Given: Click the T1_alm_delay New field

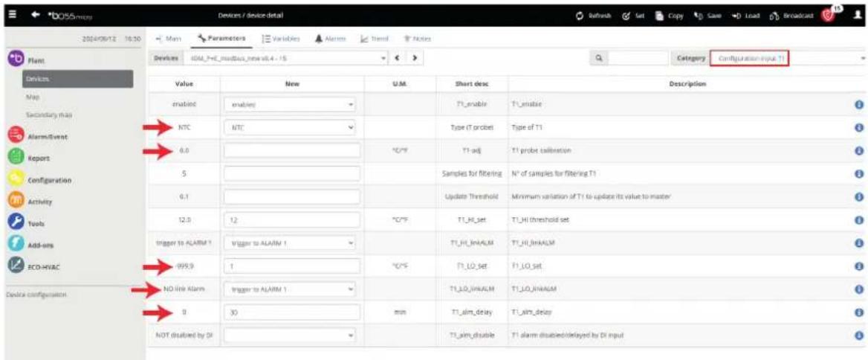Looking at the screenshot, I should [292, 312].
